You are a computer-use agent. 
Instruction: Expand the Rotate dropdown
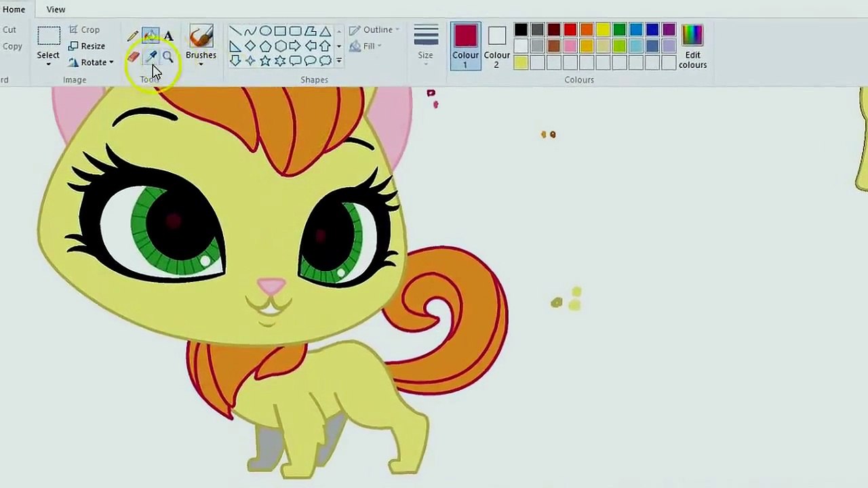tap(111, 62)
